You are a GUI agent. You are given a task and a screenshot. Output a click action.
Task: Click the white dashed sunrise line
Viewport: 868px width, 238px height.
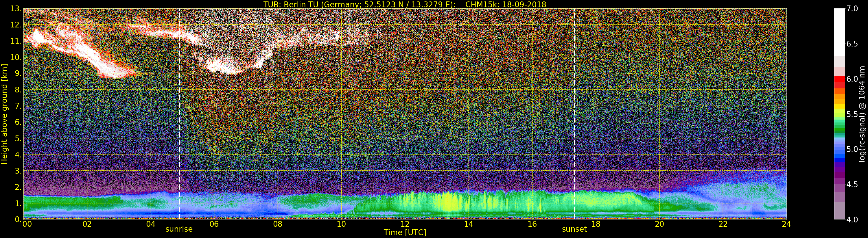pyautogui.click(x=179, y=114)
